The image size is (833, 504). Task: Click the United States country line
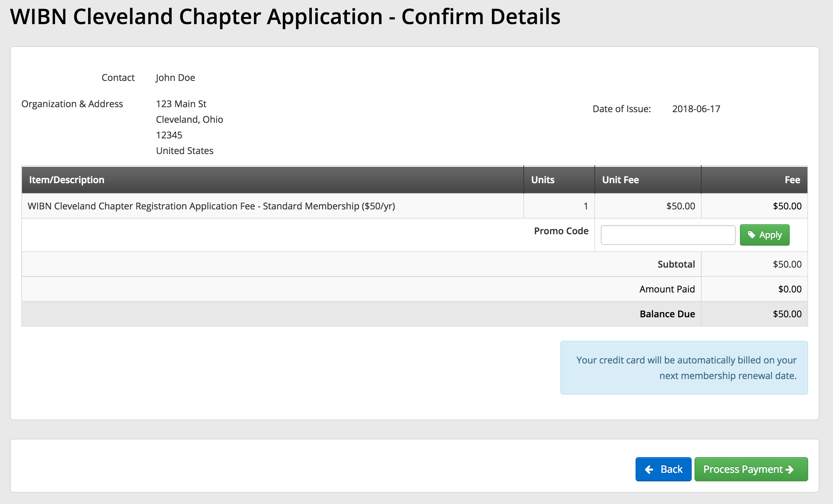[185, 150]
